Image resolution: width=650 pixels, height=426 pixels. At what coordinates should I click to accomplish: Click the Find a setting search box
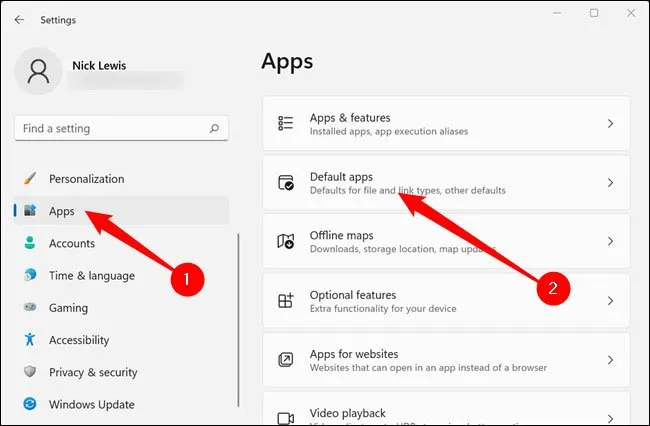[x=110, y=128]
